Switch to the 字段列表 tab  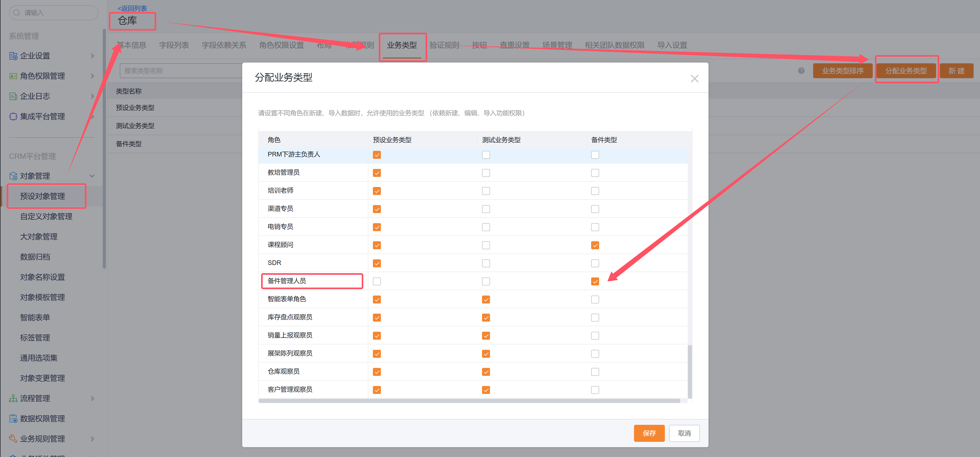tap(174, 45)
